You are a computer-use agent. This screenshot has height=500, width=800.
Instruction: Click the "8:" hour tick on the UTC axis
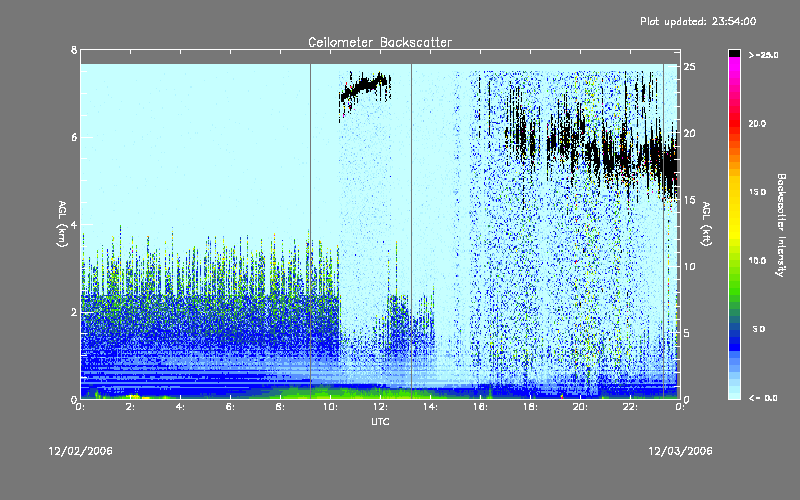pos(281,407)
